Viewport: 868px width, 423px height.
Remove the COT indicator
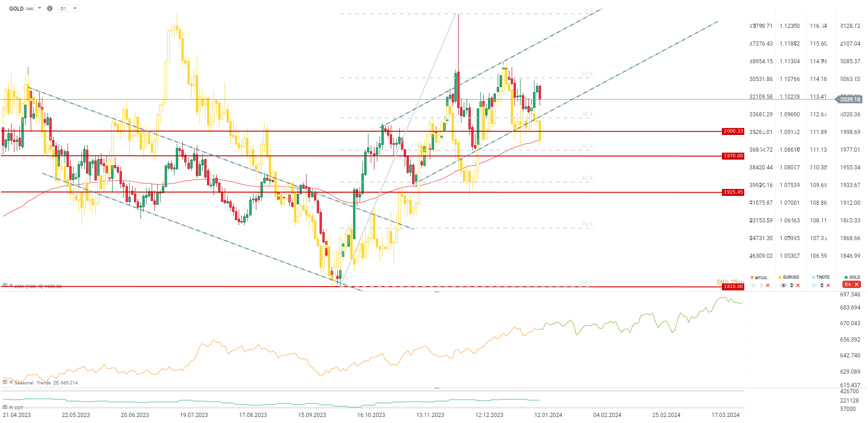(x=11, y=407)
